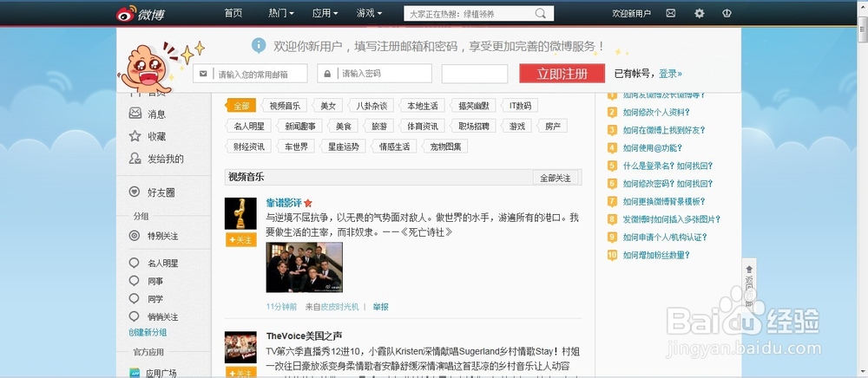Click the 发给我的 person icon
868x378 pixels.
[x=135, y=159]
